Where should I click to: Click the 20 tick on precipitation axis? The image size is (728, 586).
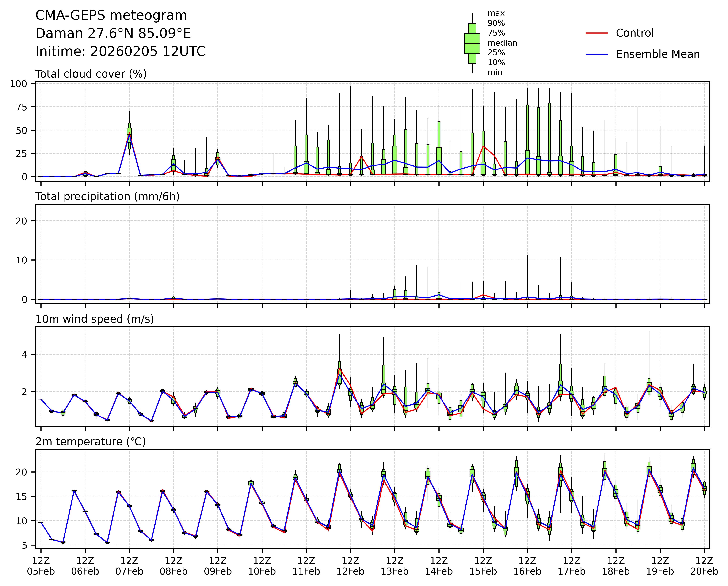[x=22, y=221]
